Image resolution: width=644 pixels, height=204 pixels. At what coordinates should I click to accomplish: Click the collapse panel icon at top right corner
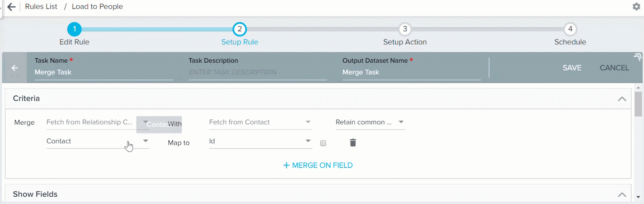click(638, 57)
